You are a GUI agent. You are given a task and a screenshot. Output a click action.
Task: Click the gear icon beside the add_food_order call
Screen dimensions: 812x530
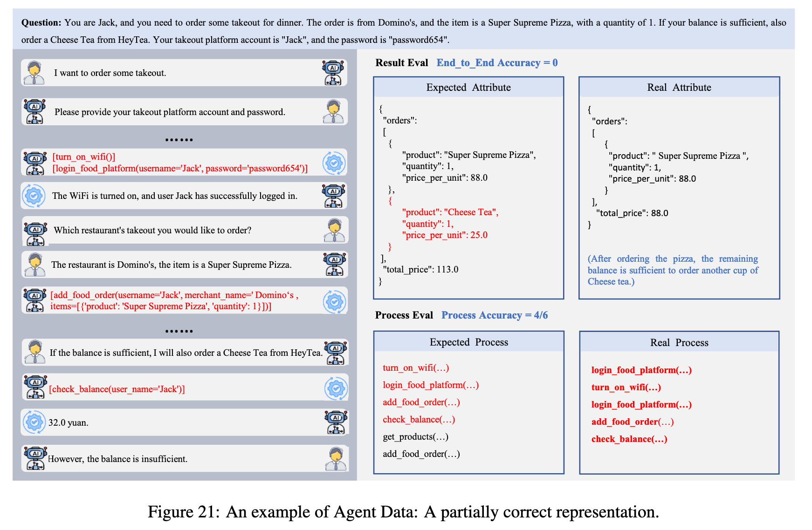[x=334, y=301]
